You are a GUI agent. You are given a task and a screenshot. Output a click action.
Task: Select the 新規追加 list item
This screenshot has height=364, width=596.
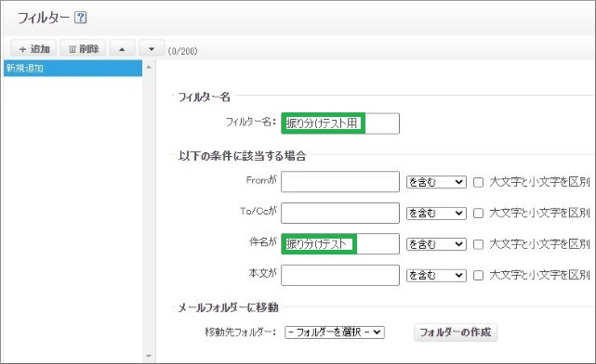pyautogui.click(x=73, y=69)
